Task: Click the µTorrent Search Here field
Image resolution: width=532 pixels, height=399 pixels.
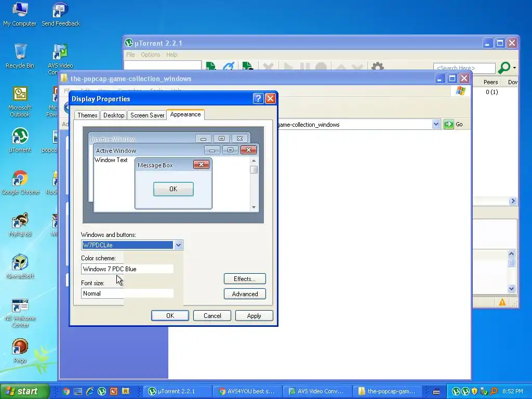Action: pyautogui.click(x=464, y=68)
